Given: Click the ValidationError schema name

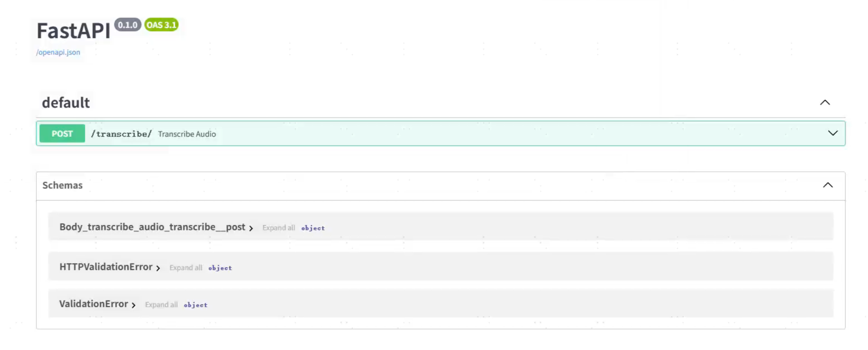Looking at the screenshot, I should click(94, 304).
